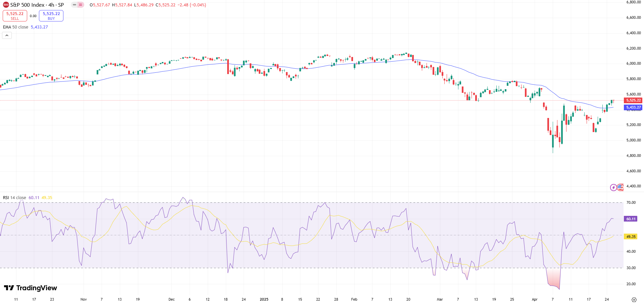Click the Mar label on the time axis
The image size is (644, 304).
[x=440, y=299]
